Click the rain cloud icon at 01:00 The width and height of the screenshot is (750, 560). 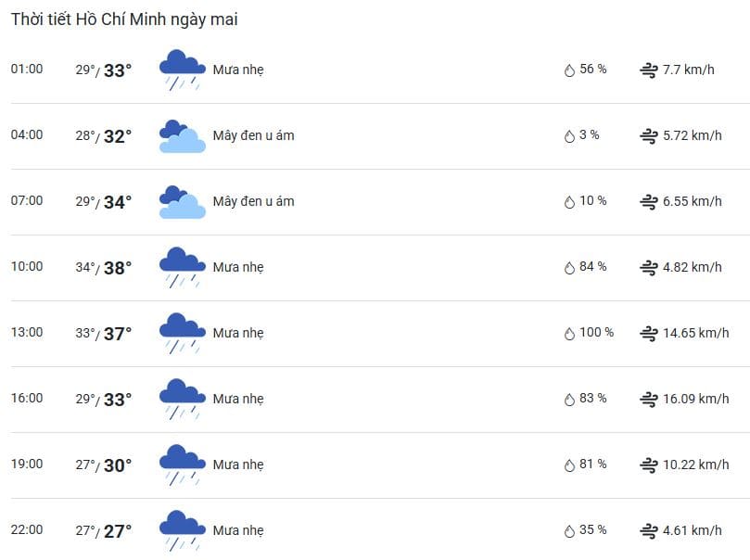tap(183, 70)
